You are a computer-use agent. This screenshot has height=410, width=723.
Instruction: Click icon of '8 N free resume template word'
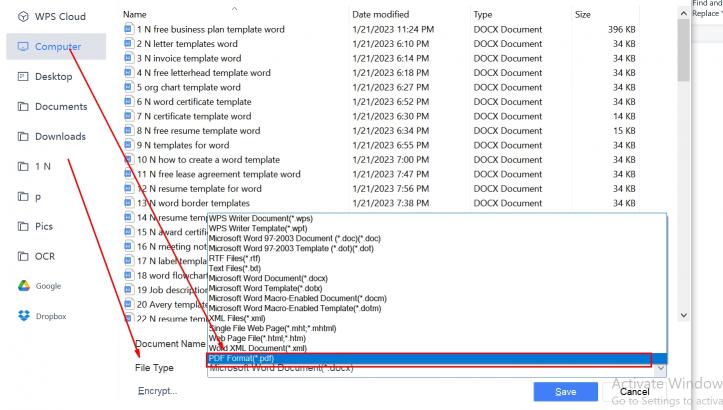pyautogui.click(x=129, y=131)
